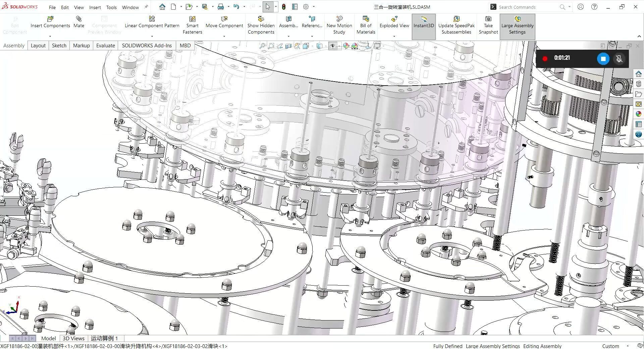Open the View Orientation cube
This screenshot has height=349, width=644.
click(x=306, y=46)
